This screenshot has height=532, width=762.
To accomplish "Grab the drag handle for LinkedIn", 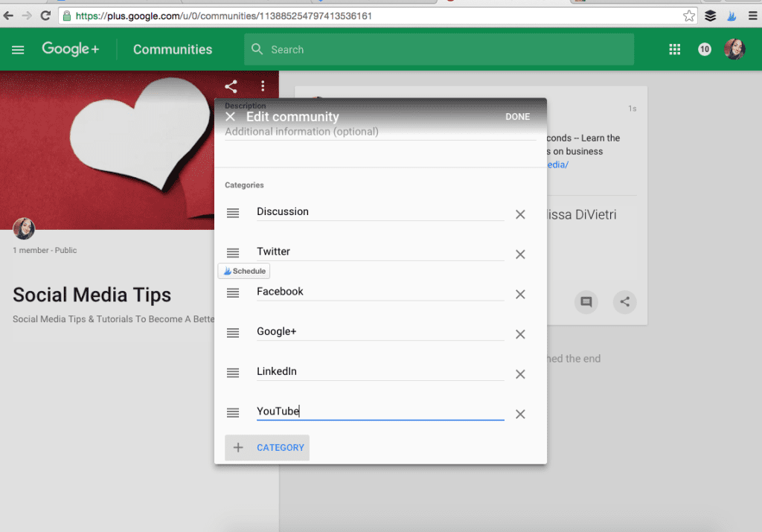I will (233, 373).
